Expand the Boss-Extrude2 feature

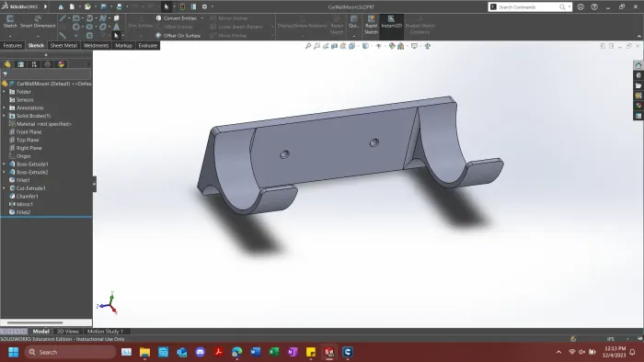point(4,172)
